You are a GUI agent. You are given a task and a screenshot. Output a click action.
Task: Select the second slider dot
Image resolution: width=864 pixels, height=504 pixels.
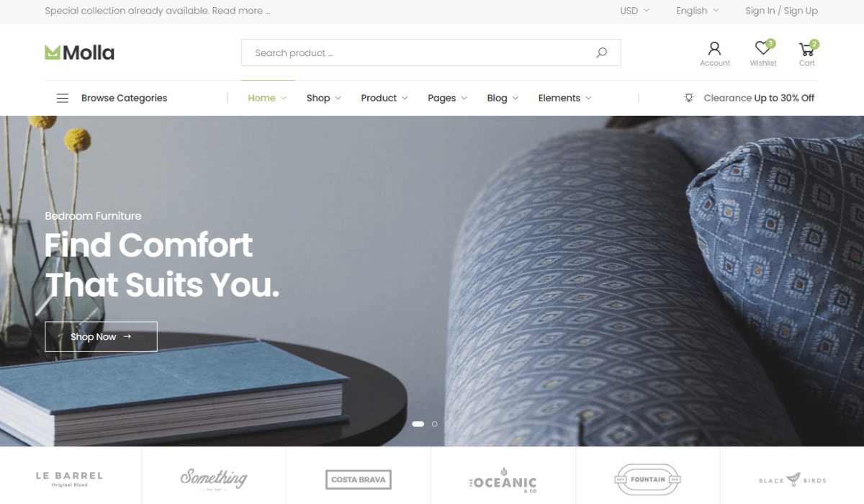tap(434, 424)
